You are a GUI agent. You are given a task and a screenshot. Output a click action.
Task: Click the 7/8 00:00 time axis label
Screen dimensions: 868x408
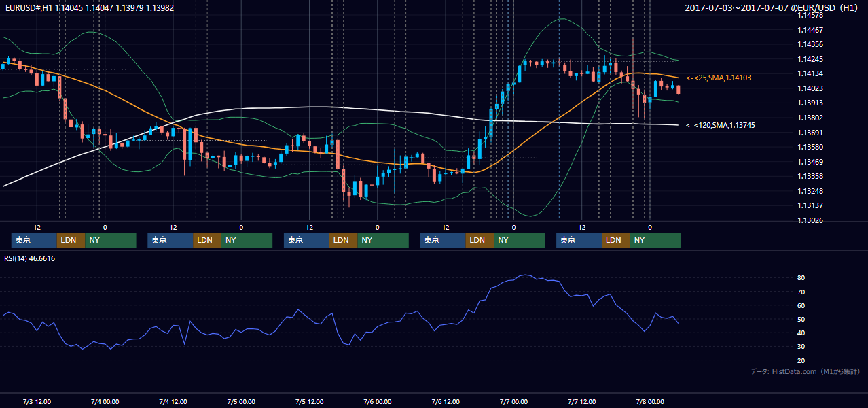pyautogui.click(x=650, y=401)
